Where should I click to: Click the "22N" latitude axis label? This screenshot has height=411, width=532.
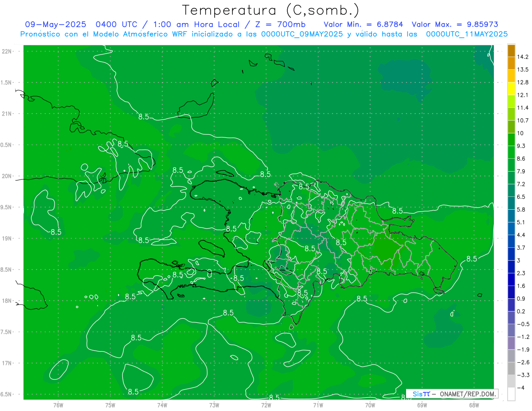click(7, 51)
